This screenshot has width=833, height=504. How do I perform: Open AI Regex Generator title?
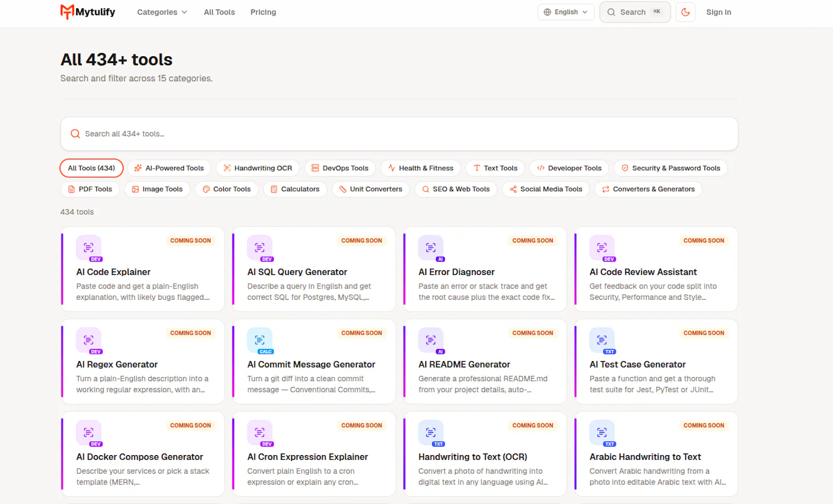tap(117, 364)
